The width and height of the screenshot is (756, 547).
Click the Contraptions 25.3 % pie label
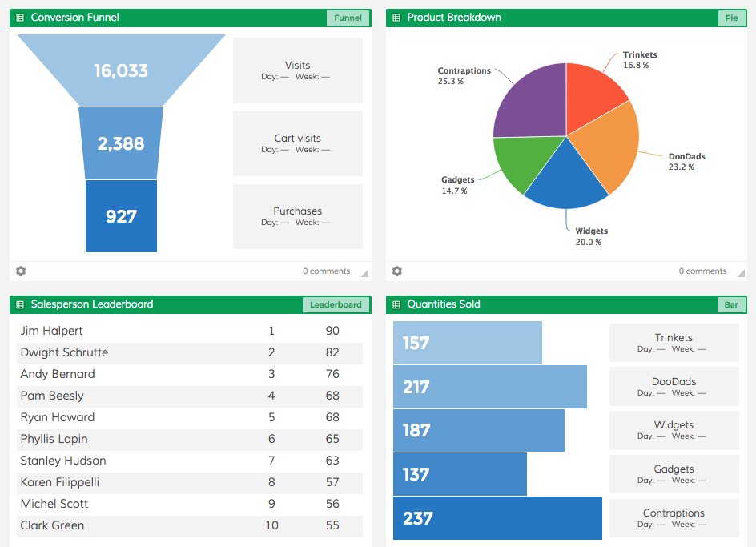pyautogui.click(x=464, y=76)
